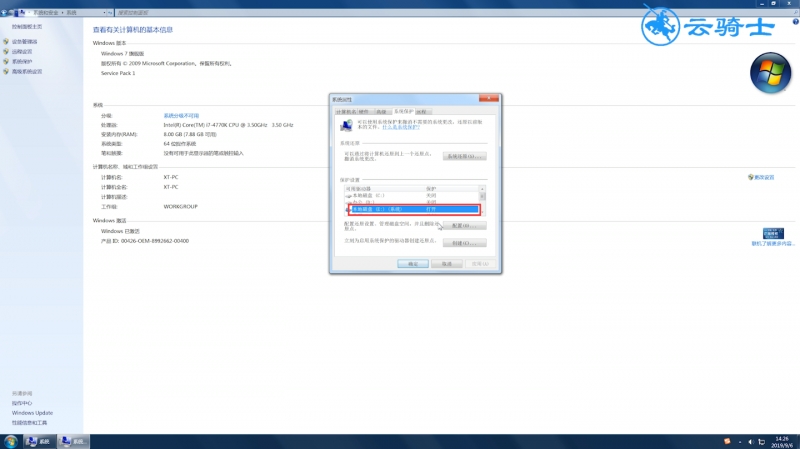Image resolution: width=800 pixels, height=449 pixels.
Task: Click the second 系统 taskbar button
Action: (72, 441)
